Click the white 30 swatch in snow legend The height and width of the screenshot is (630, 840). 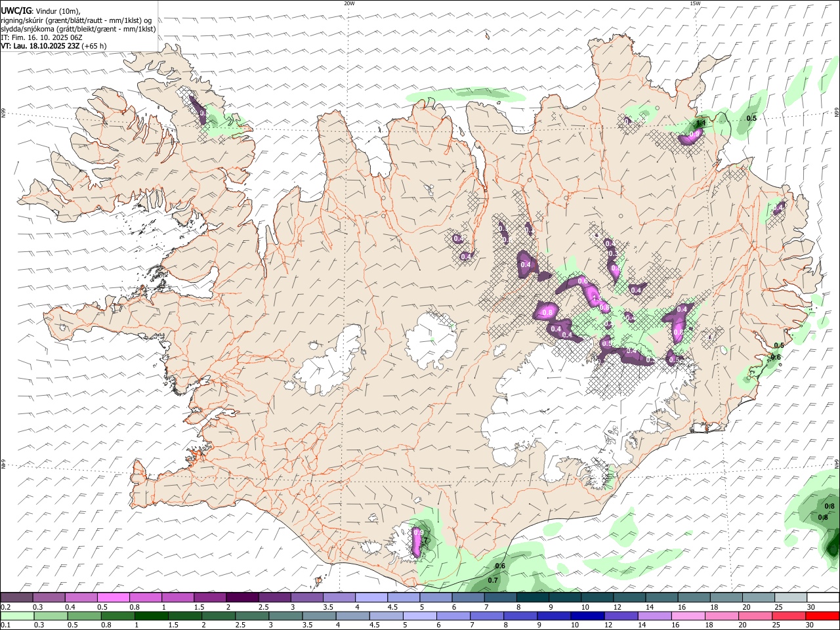[823, 597]
